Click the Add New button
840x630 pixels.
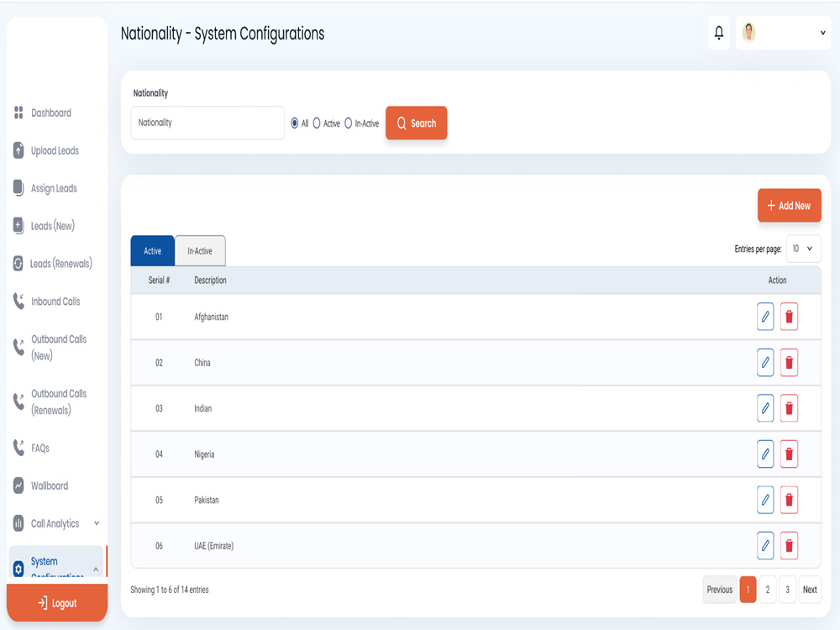click(x=789, y=205)
